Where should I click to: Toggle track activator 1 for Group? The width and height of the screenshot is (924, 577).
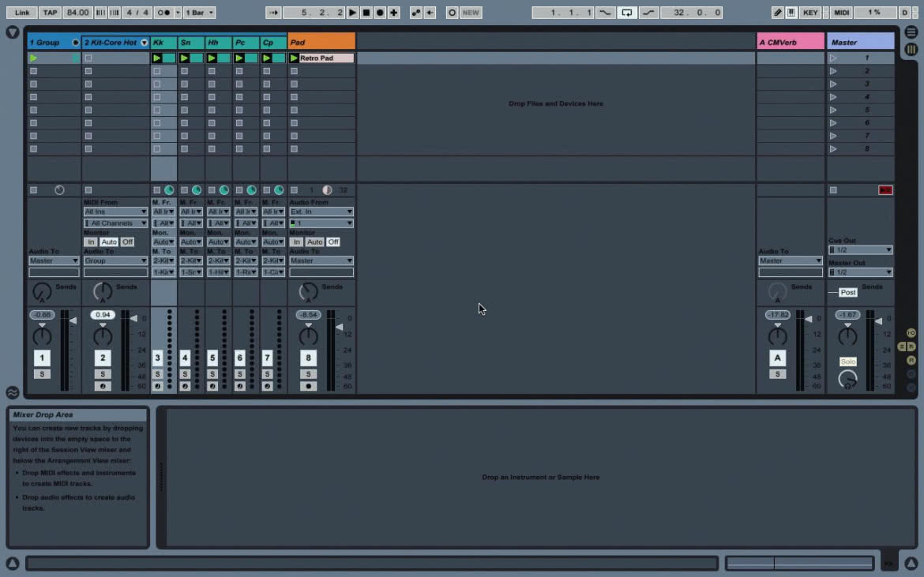click(x=42, y=358)
